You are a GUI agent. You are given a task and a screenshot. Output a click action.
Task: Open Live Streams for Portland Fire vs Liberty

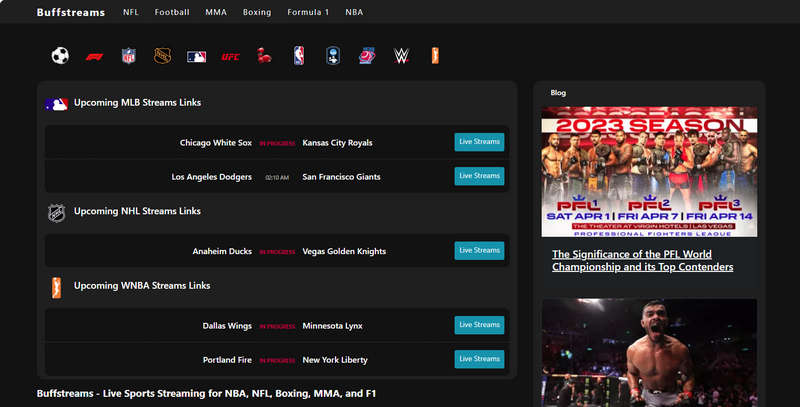tap(479, 359)
